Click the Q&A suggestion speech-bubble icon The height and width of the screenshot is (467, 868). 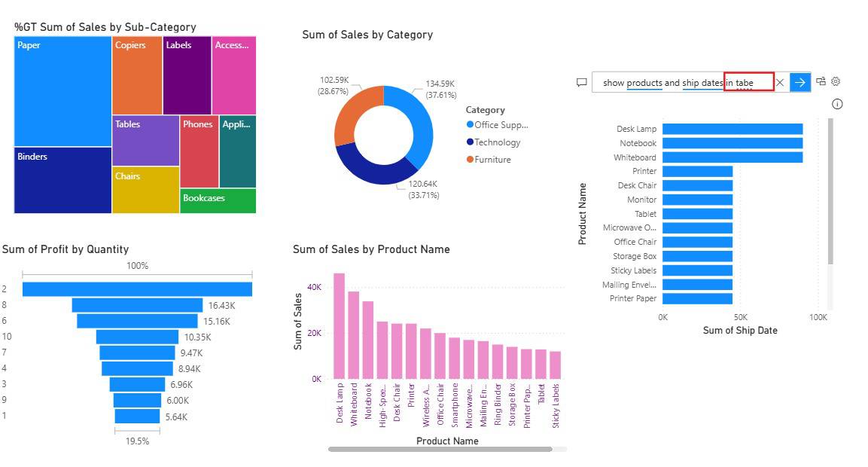581,82
